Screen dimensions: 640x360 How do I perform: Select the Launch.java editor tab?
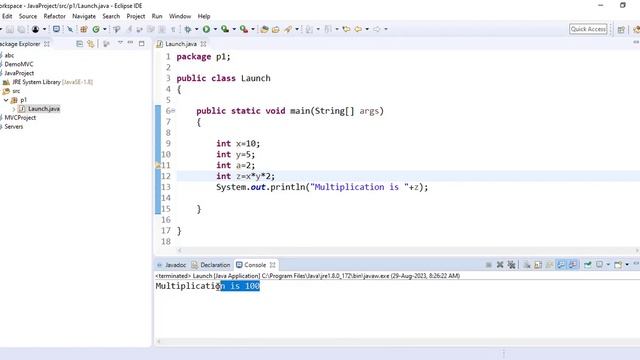click(x=181, y=44)
